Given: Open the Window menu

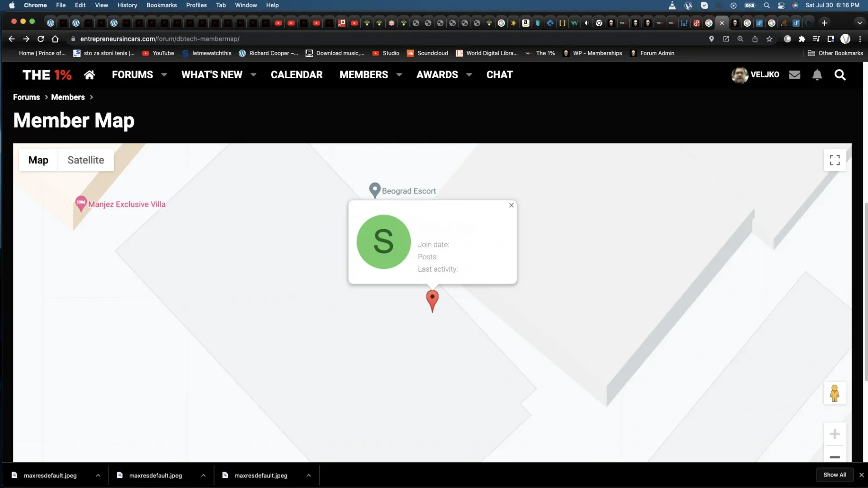Looking at the screenshot, I should click(x=246, y=5).
